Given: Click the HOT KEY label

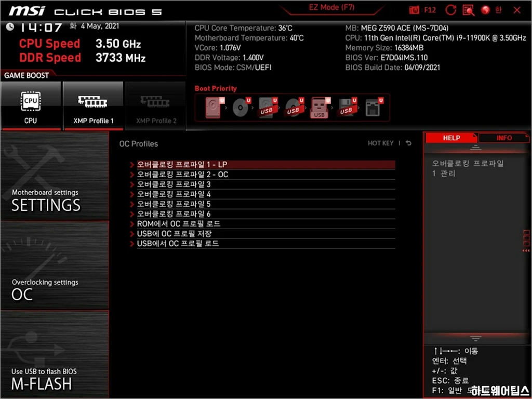Looking at the screenshot, I should point(381,143).
